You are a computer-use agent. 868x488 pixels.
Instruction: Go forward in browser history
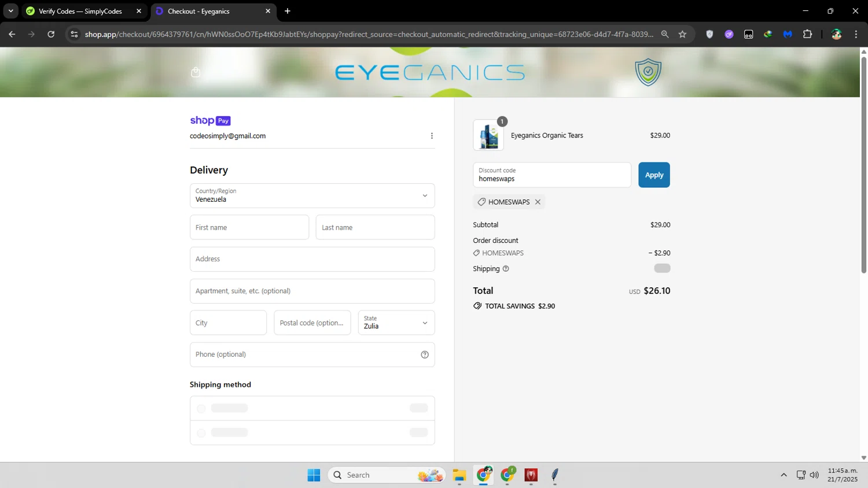31,34
